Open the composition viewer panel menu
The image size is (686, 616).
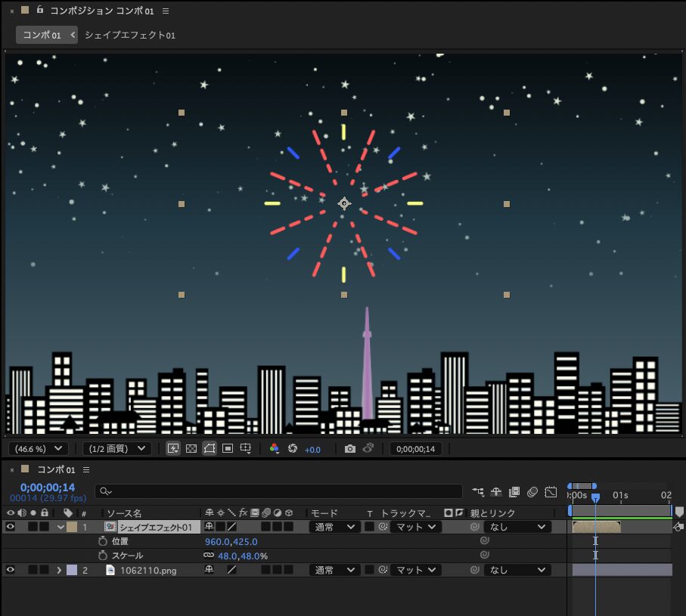click(166, 11)
